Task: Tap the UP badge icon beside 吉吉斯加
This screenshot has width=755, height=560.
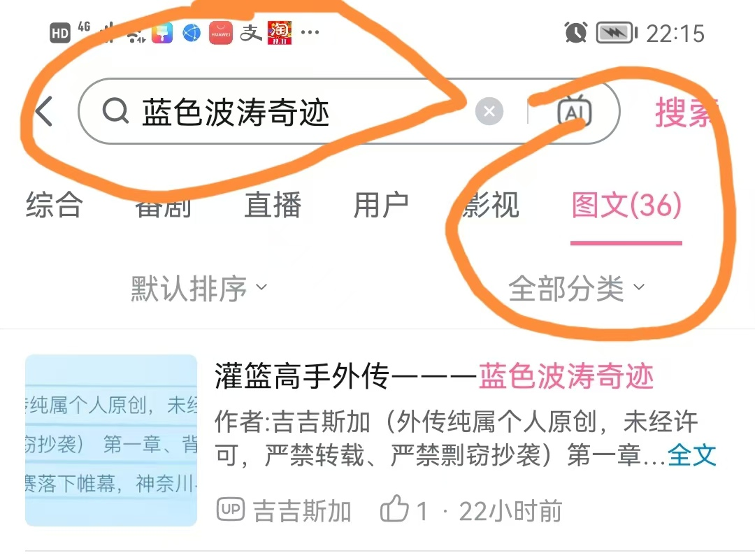Action: (231, 510)
